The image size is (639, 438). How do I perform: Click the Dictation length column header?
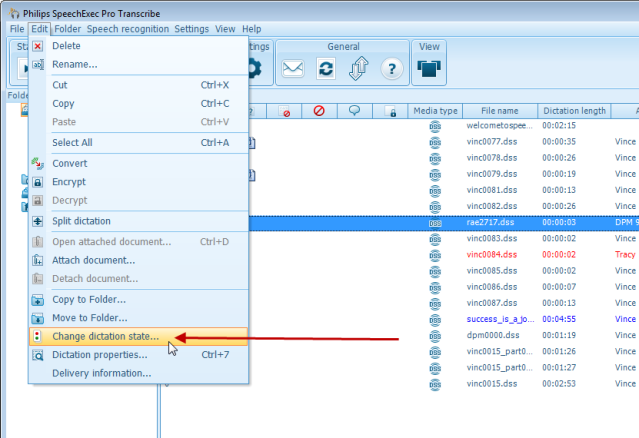pyautogui.click(x=574, y=111)
